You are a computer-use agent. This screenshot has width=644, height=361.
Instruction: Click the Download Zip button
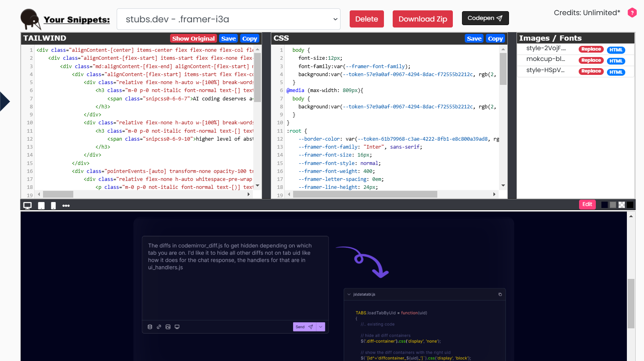click(423, 19)
